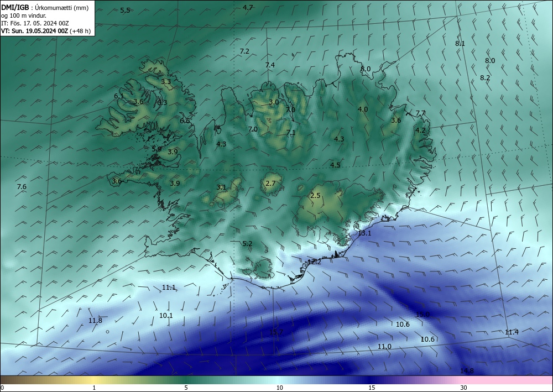Click the map value 7.1
This screenshot has height=392, width=553.
click(x=291, y=132)
